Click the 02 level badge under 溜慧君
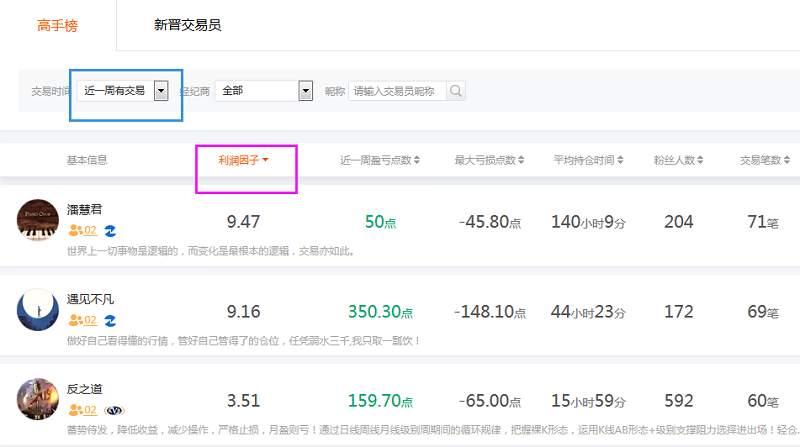This screenshot has width=800, height=447. (x=83, y=231)
